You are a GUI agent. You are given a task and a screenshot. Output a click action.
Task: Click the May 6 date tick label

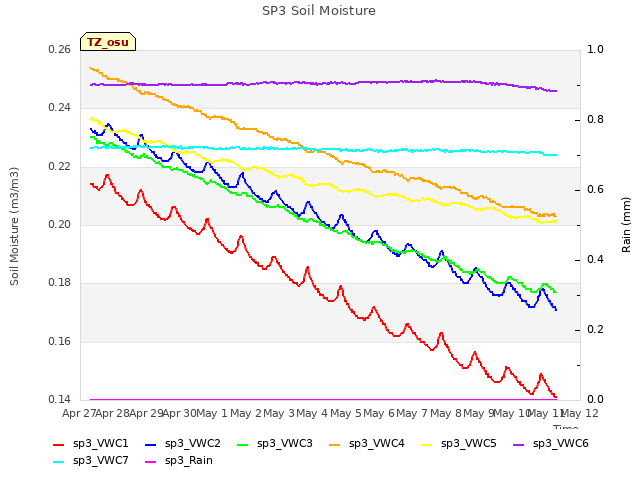click(379, 413)
